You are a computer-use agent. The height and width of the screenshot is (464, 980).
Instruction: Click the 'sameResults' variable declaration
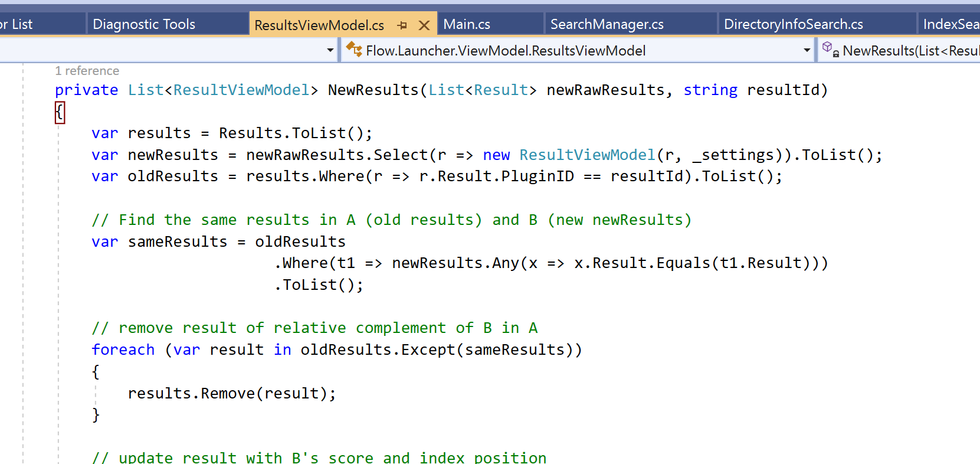coord(178,242)
